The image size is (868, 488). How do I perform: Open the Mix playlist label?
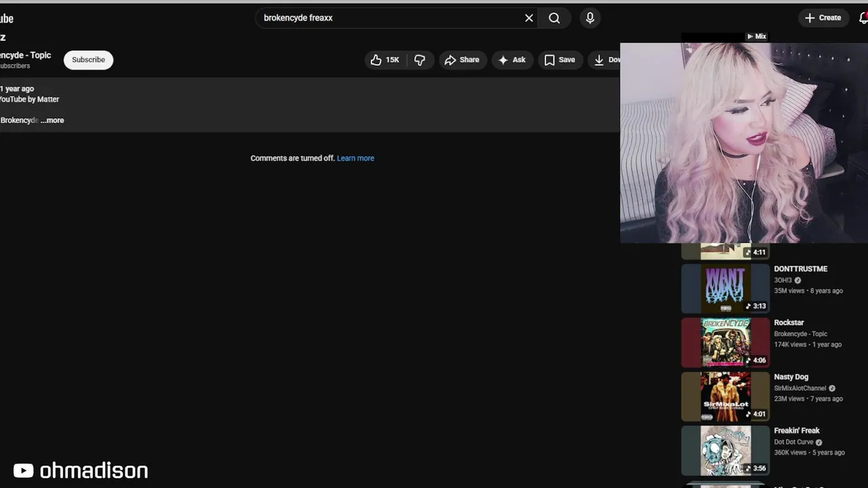[x=757, y=37]
